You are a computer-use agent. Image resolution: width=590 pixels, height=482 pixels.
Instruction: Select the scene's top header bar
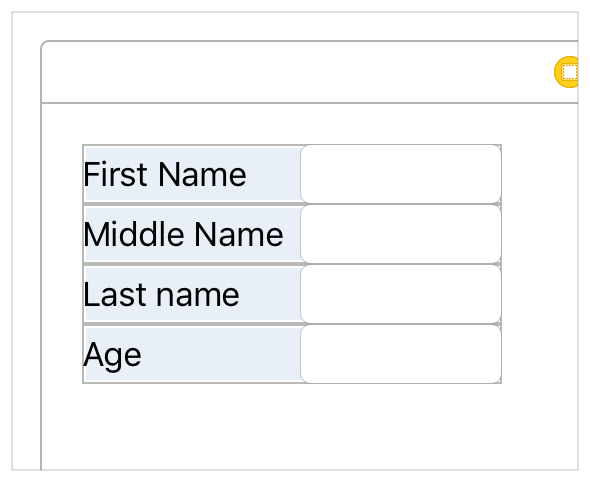[x=310, y=72]
